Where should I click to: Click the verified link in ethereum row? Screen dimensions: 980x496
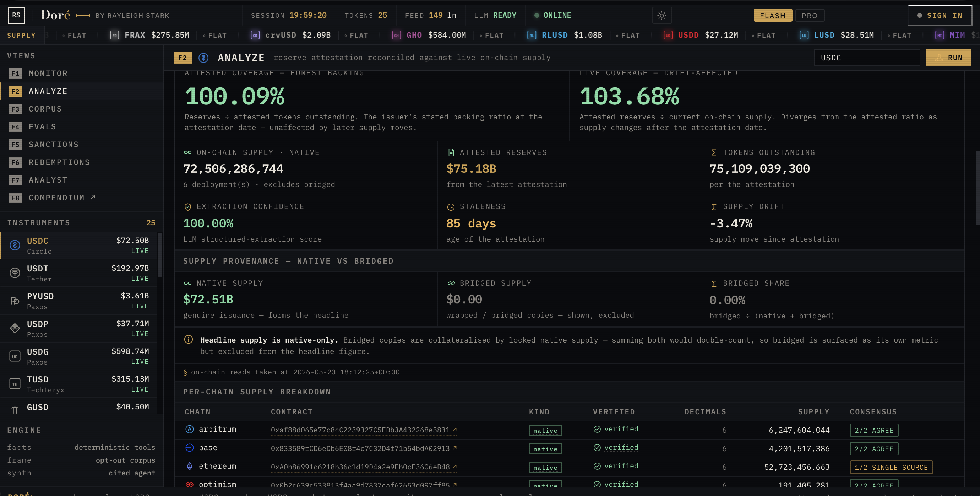pos(621,466)
